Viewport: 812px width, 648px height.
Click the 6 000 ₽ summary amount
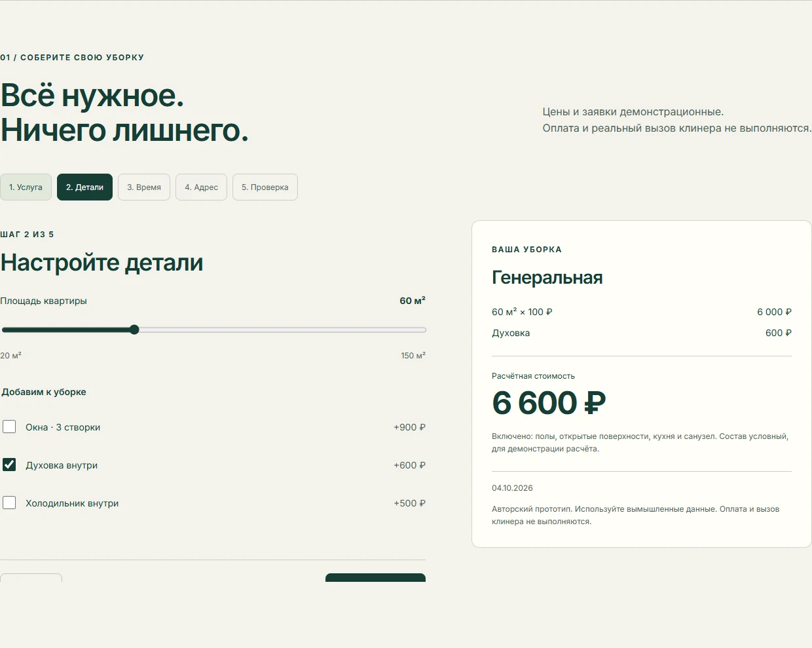[x=774, y=312]
